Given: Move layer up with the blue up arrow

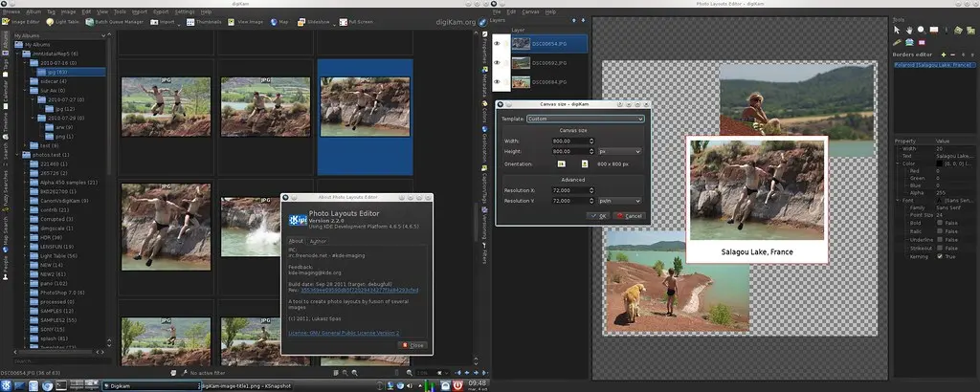Looking at the screenshot, I should pyautogui.click(x=575, y=20).
